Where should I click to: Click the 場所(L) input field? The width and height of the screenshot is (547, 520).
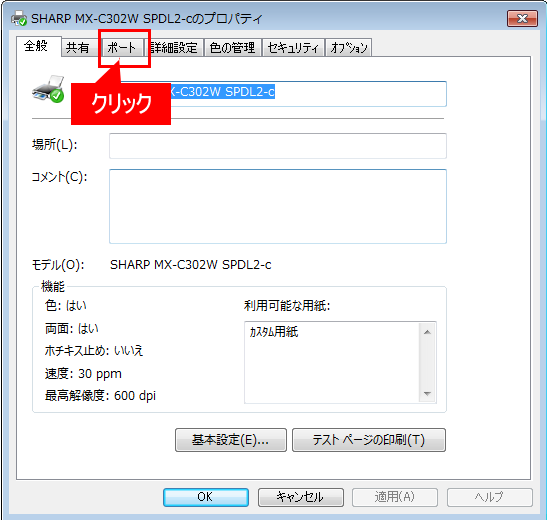point(278,146)
